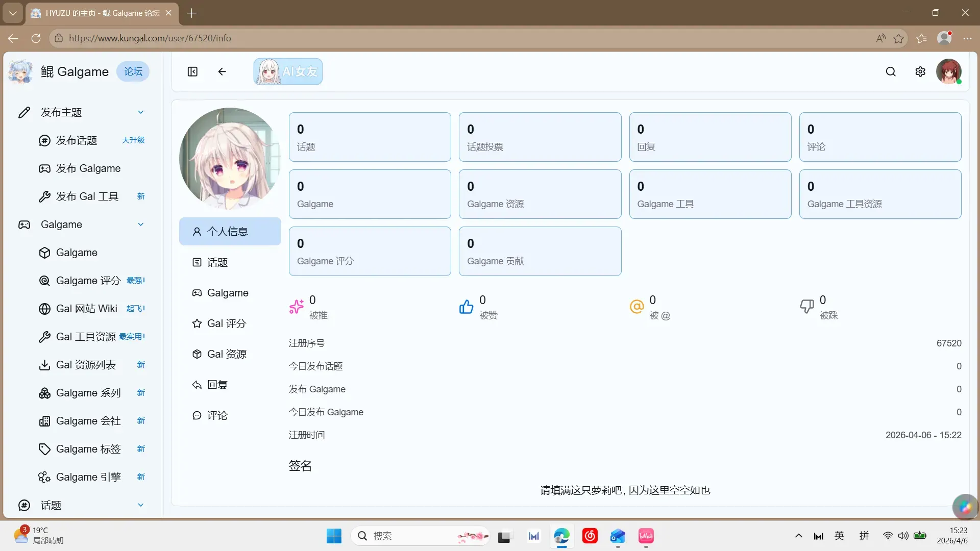
Task: Open the browser favorites list icon
Action: point(921,38)
